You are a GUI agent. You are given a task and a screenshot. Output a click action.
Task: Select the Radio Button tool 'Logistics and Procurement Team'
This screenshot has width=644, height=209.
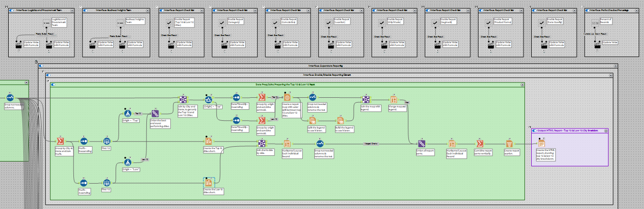tap(47, 23)
